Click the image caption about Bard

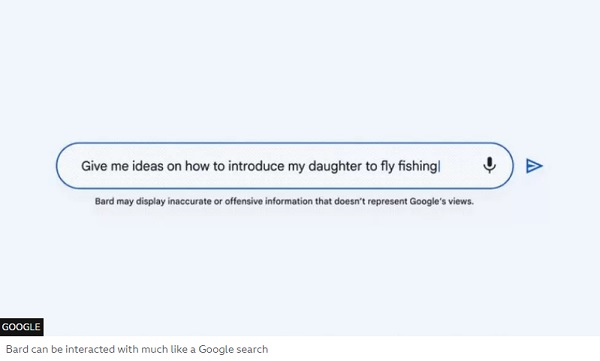(137, 349)
